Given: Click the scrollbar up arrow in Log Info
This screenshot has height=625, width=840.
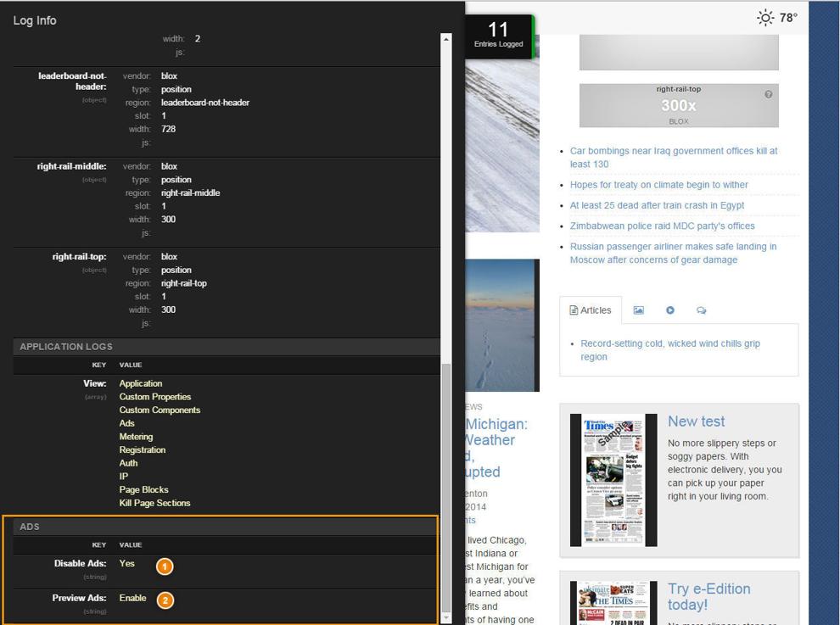Looking at the screenshot, I should tap(445, 38).
